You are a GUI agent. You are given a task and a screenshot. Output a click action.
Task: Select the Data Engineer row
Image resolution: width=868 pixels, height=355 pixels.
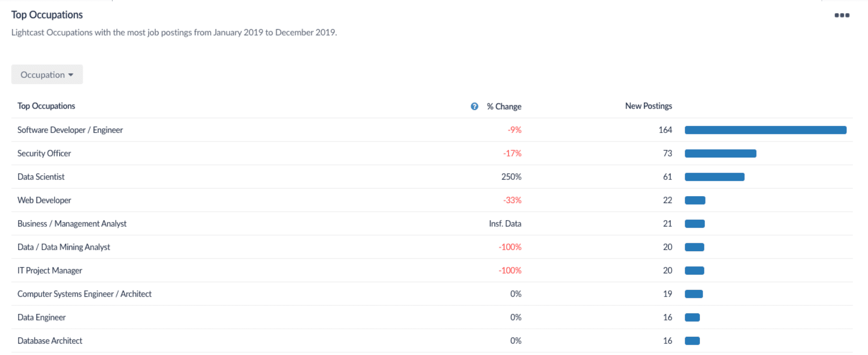point(42,318)
